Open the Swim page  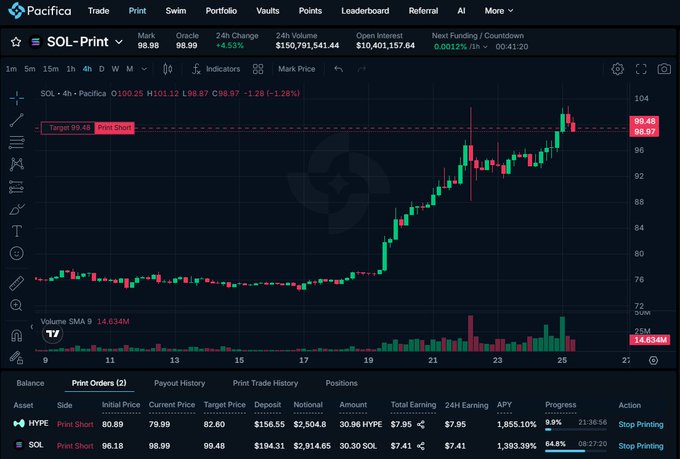click(x=176, y=10)
